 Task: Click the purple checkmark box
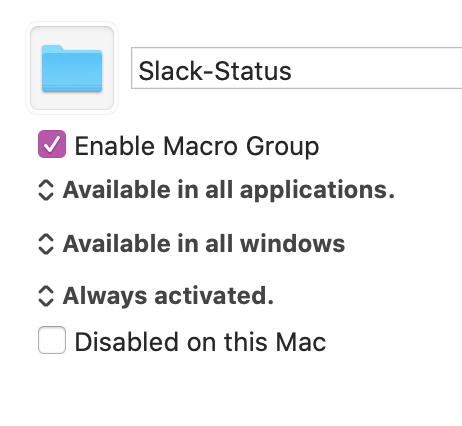point(52,144)
